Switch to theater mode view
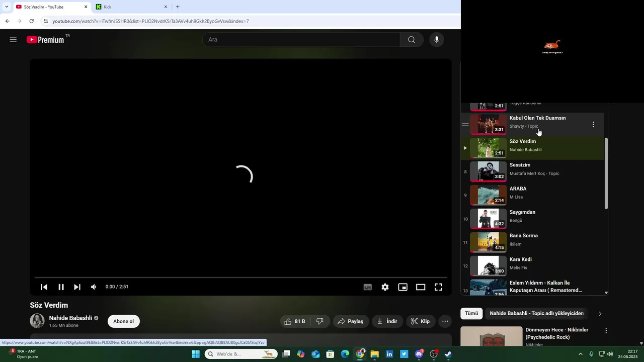The image size is (644, 362). click(x=421, y=287)
